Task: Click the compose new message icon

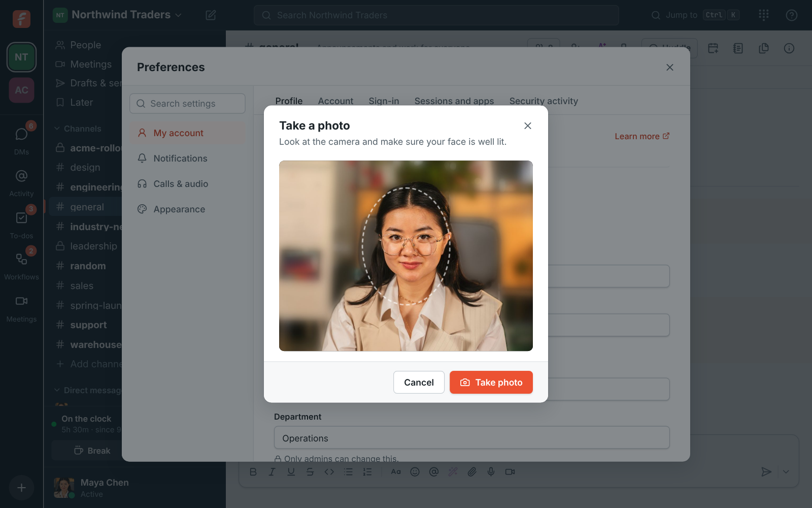Action: (x=211, y=15)
